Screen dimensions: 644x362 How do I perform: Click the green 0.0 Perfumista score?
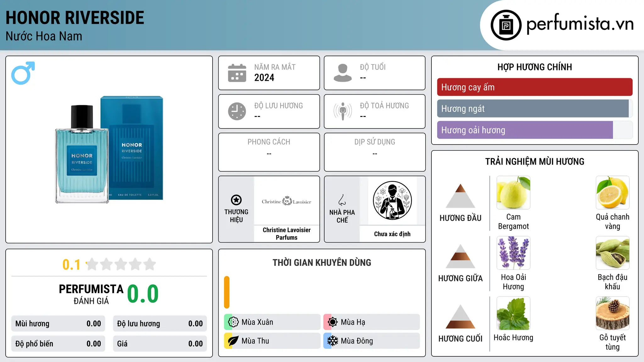point(143,293)
